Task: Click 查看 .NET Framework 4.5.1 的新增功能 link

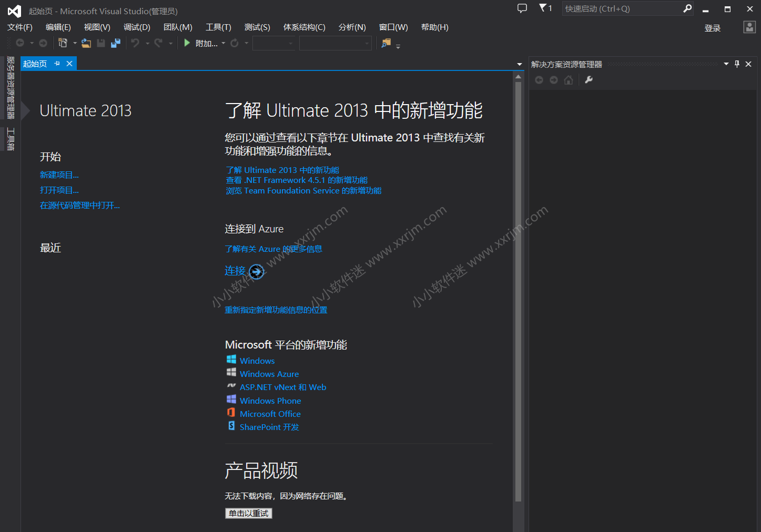Action: [297, 180]
